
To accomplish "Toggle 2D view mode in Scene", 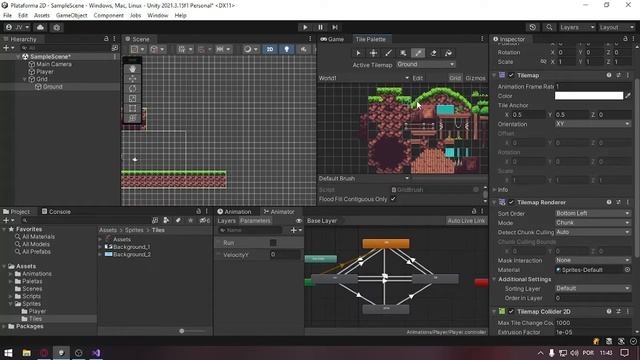I will 270,49.
